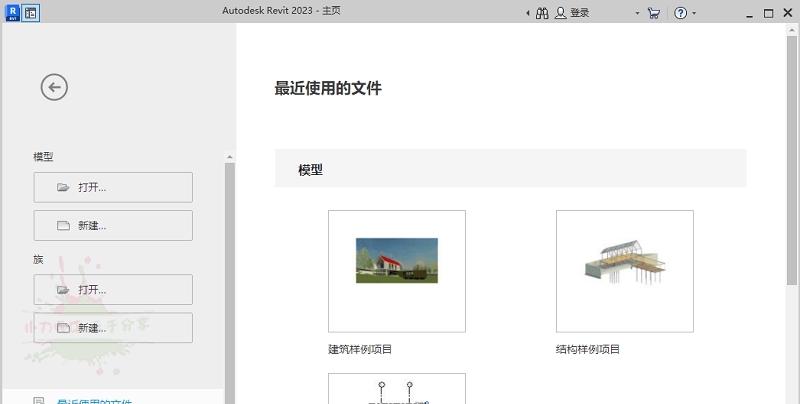Click 打开... under 族
The height and width of the screenshot is (404, 802).
(x=113, y=289)
